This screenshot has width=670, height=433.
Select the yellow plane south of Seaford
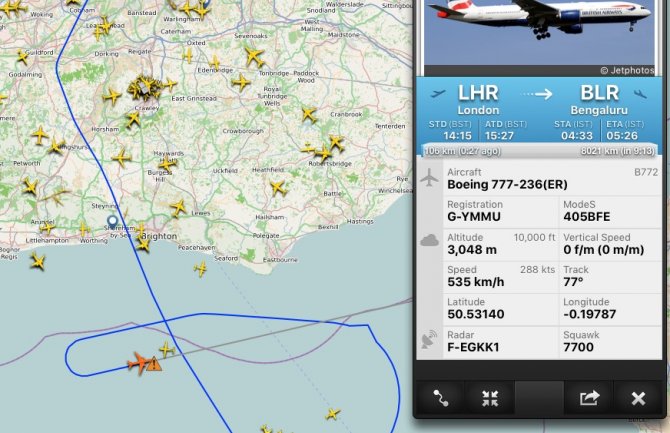click(200, 268)
